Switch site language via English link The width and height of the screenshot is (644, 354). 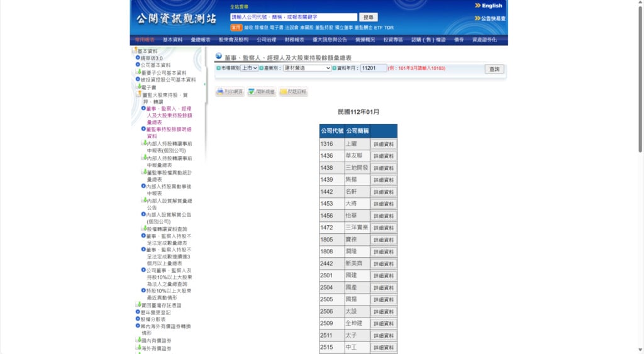coord(492,6)
